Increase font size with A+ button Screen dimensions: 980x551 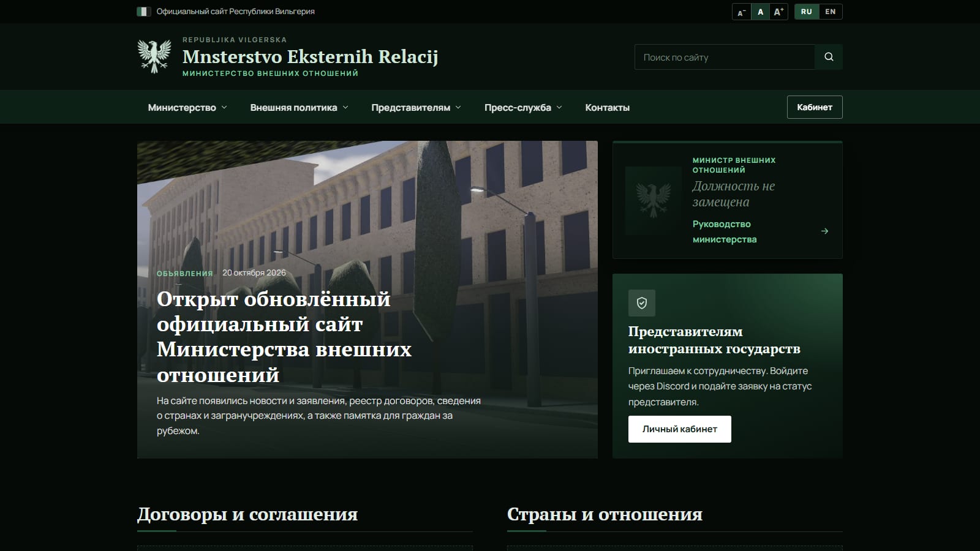tap(778, 12)
